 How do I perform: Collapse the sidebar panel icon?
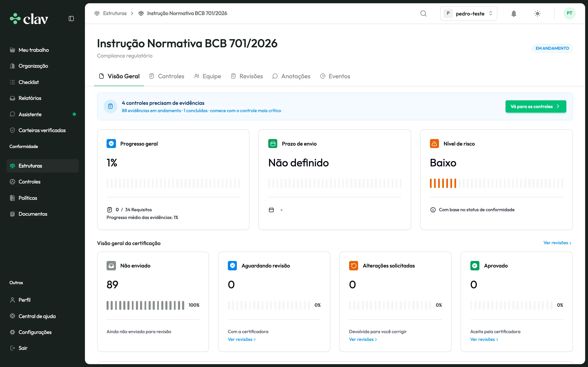click(71, 19)
